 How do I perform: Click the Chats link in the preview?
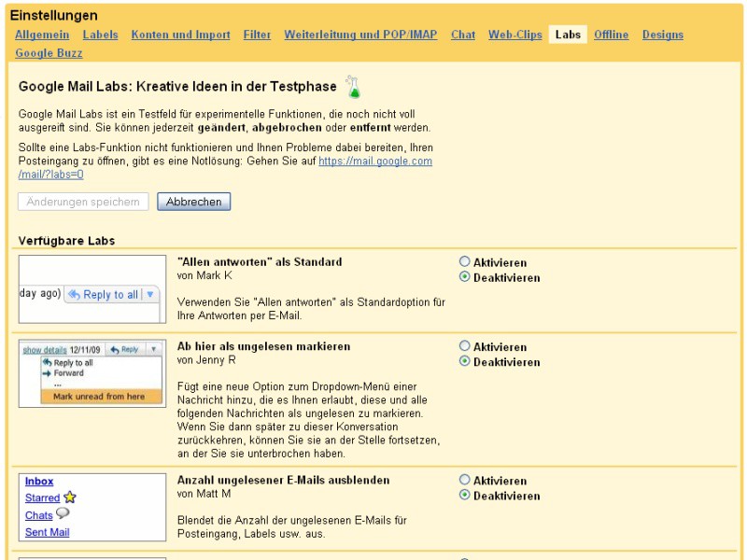[x=38, y=516]
